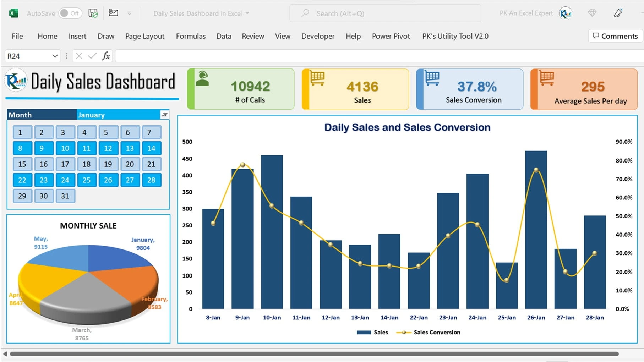Open PK's Utility Tool V2.0 tab

coord(455,36)
